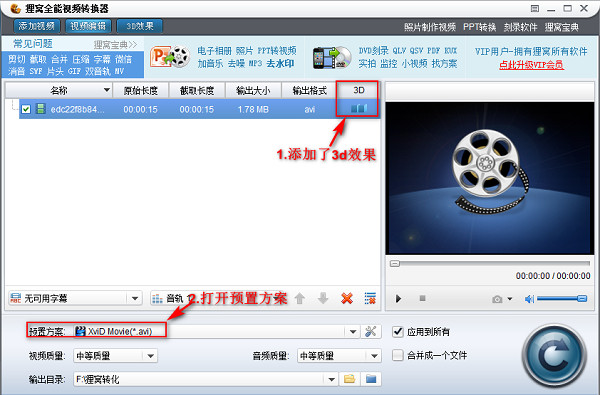The image size is (600, 395).
Task: Open 照片制作视频 from top menu
Action: tap(430, 27)
